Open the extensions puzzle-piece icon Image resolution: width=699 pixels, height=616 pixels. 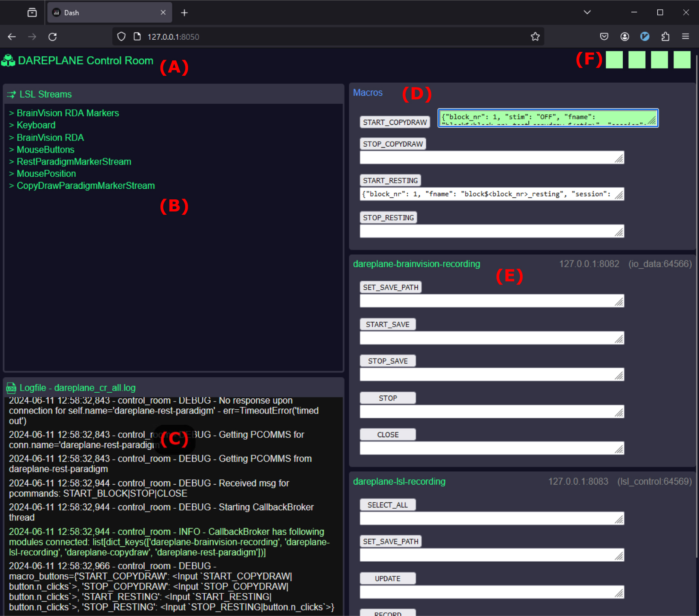(x=665, y=36)
